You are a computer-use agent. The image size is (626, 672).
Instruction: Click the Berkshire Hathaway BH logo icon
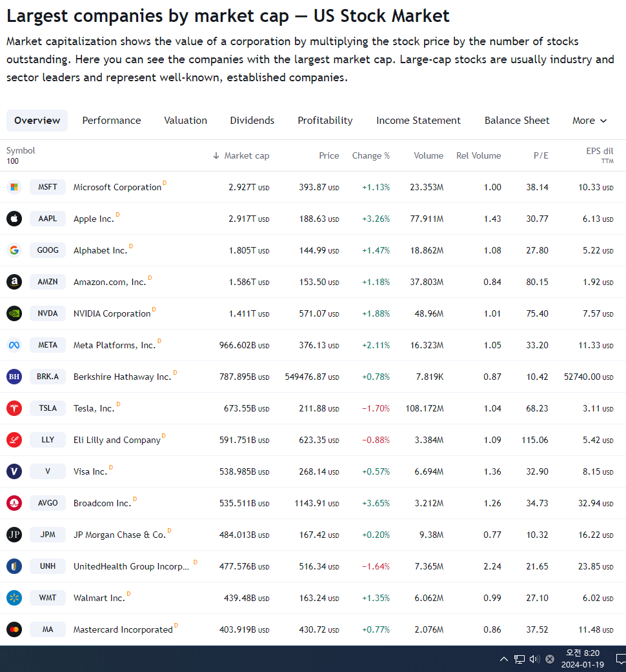14,377
